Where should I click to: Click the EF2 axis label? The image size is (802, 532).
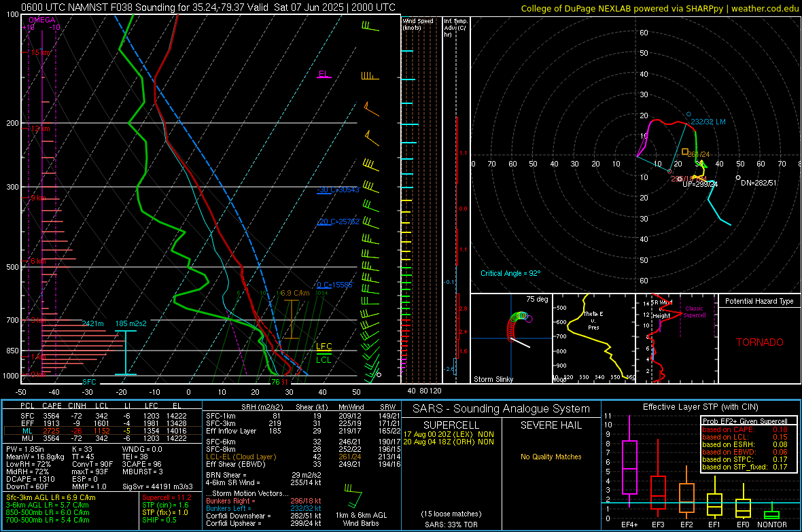[686, 525]
